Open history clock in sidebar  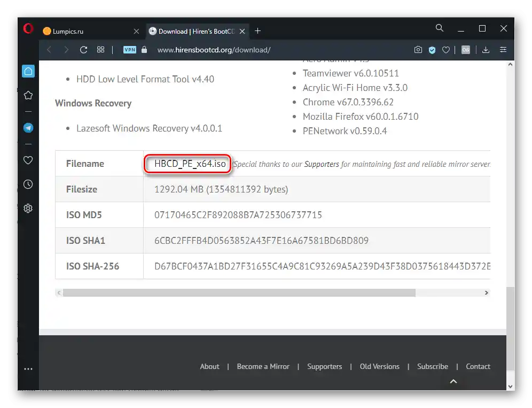pyautogui.click(x=28, y=184)
